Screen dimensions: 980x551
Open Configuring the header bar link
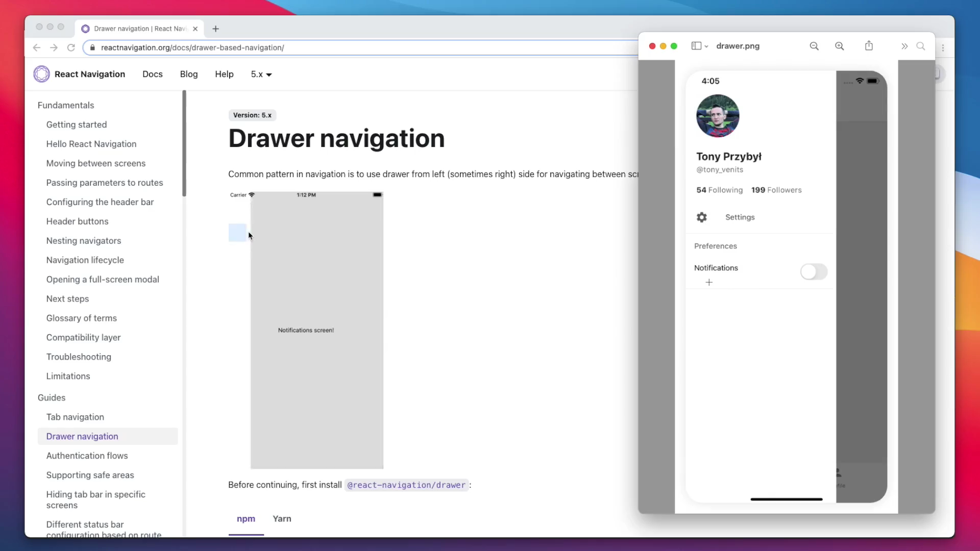pyautogui.click(x=100, y=202)
